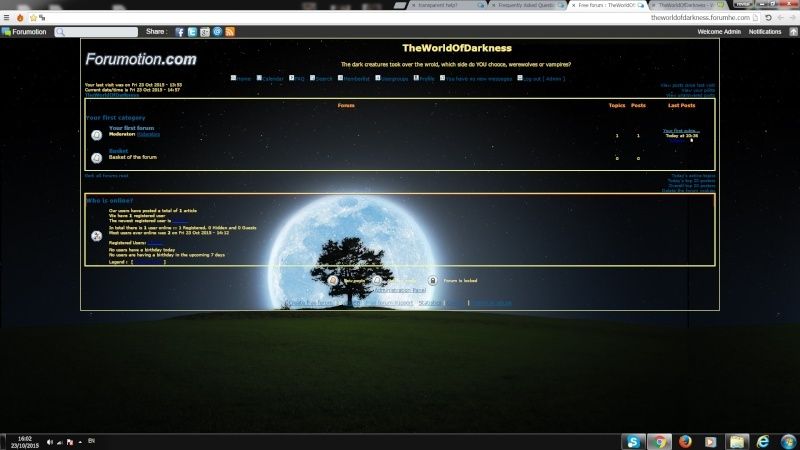Switch to the last TheWorldOfDarkness tab
This screenshot has width=800, height=450.
pos(688,5)
